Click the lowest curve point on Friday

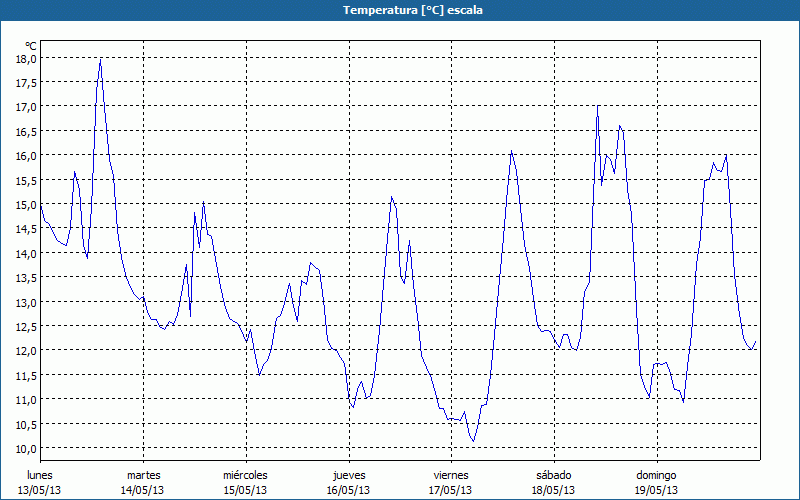pos(474,441)
